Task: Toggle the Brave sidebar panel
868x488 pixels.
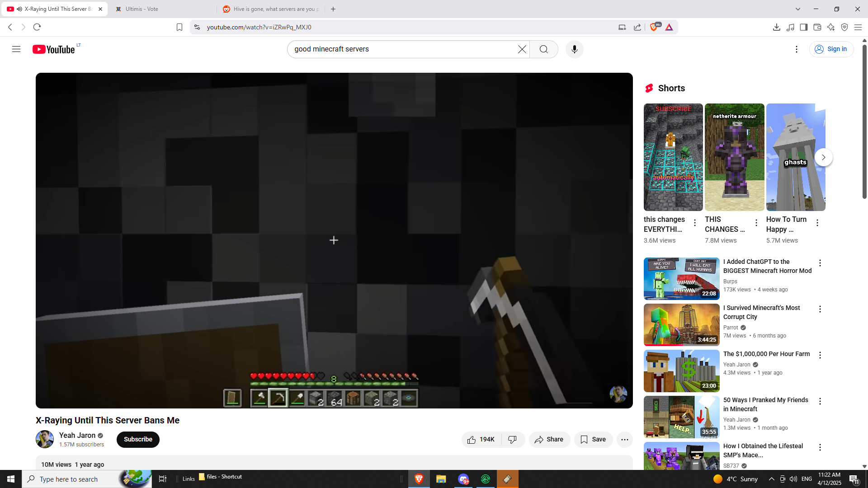Action: [x=803, y=27]
